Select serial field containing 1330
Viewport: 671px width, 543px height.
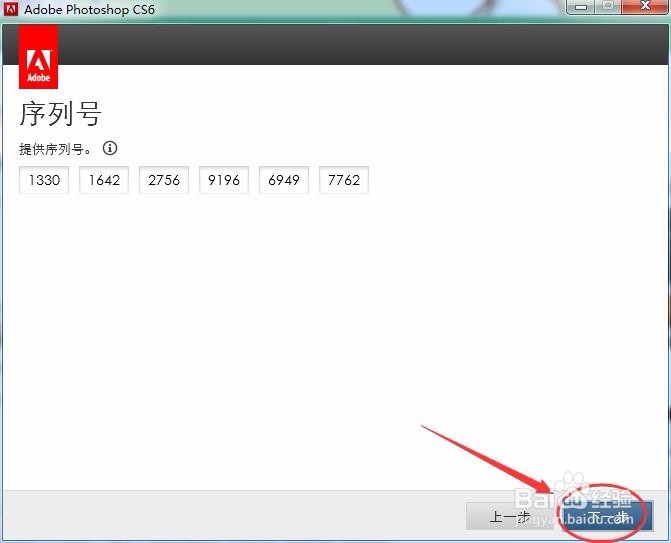click(44, 180)
